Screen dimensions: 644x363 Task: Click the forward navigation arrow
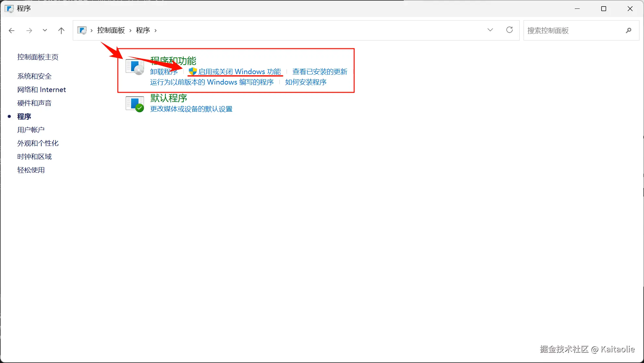[29, 31]
